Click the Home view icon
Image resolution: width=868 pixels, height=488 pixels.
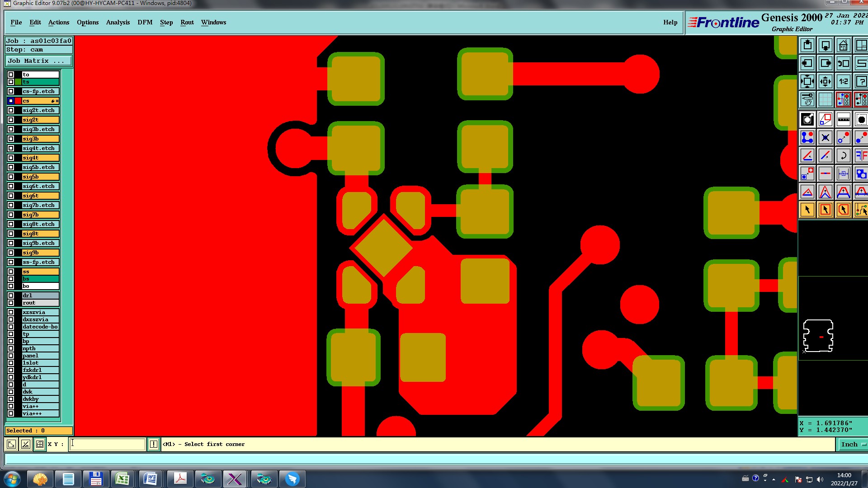pyautogui.click(x=843, y=46)
